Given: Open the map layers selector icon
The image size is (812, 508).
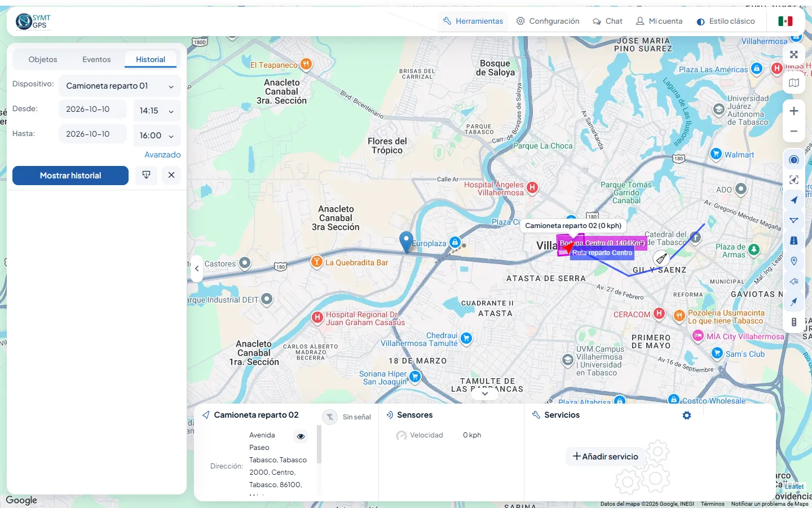Looking at the screenshot, I should pyautogui.click(x=794, y=83).
